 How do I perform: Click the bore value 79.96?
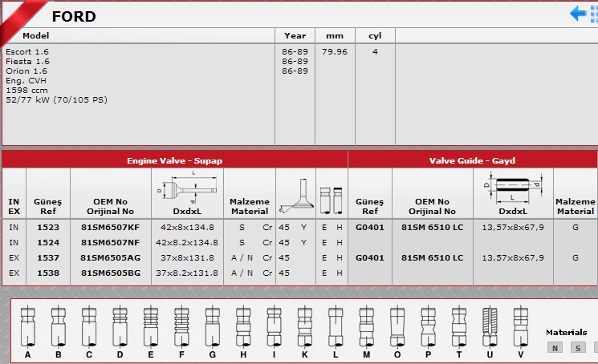point(335,52)
